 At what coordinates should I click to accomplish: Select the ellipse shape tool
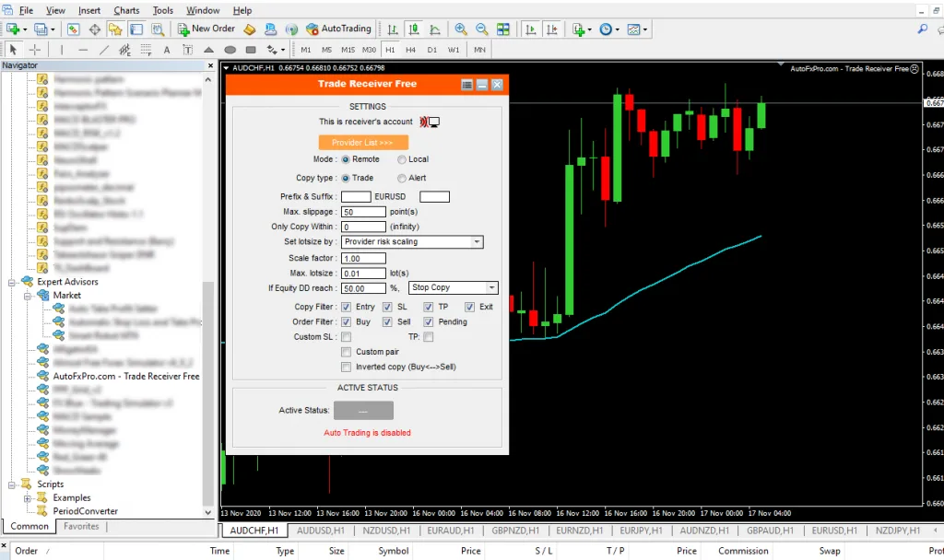[230, 50]
